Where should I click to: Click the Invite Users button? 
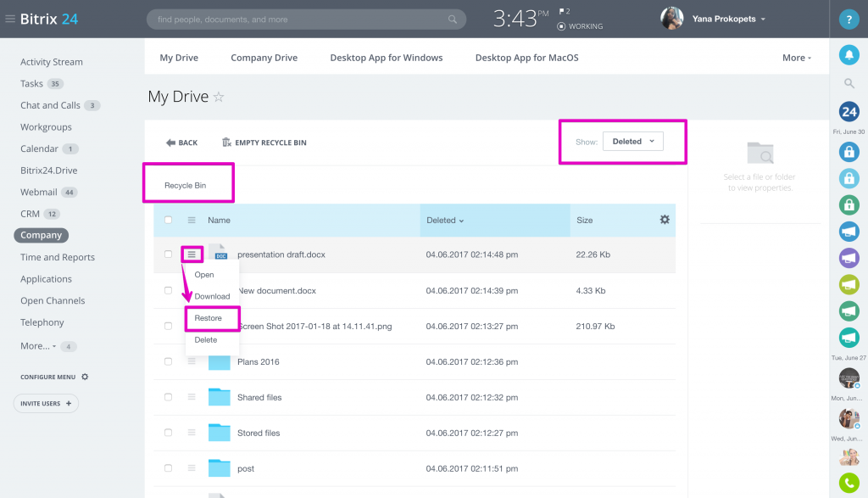(x=46, y=403)
